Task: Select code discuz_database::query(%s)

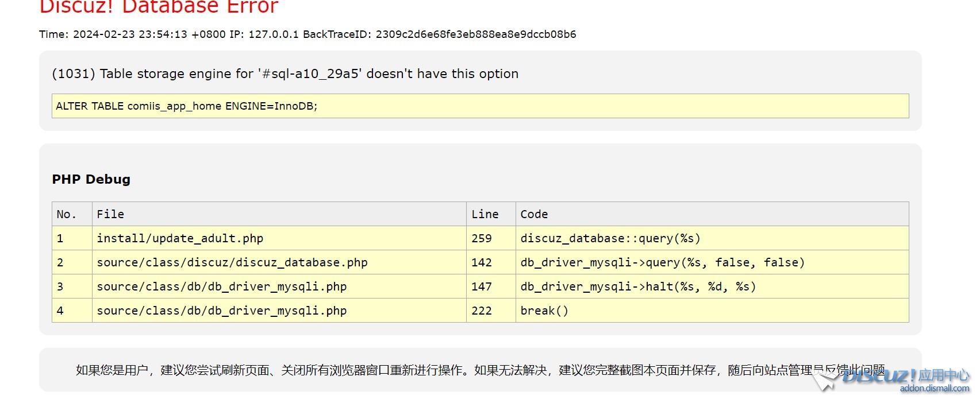Action: (610, 238)
